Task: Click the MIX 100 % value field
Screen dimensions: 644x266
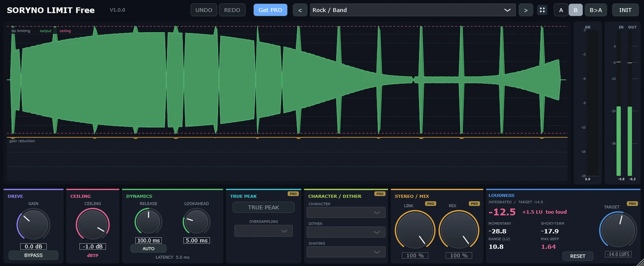Action: [x=459, y=256]
